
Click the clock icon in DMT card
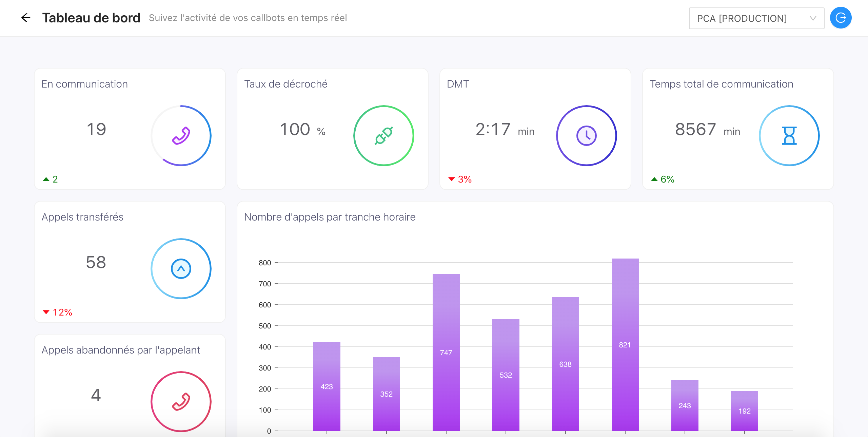coord(586,136)
